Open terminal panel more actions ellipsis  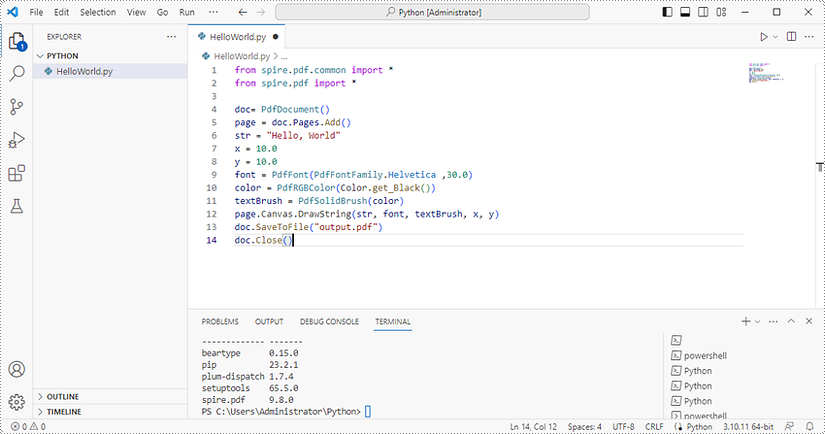pos(773,321)
